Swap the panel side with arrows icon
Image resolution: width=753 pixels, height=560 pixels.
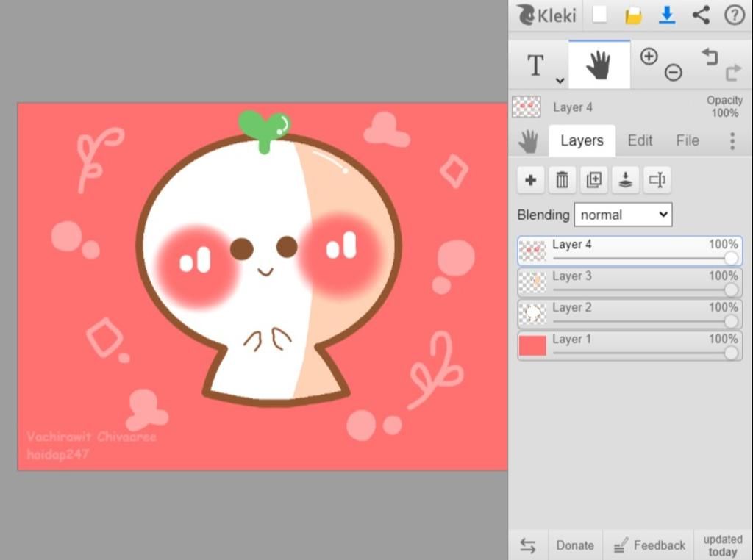tap(528, 545)
